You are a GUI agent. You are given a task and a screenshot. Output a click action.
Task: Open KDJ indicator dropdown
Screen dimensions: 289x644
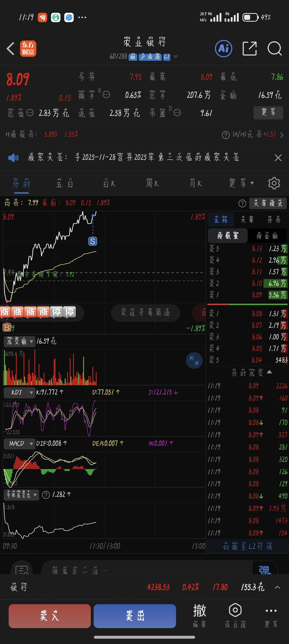[19, 392]
